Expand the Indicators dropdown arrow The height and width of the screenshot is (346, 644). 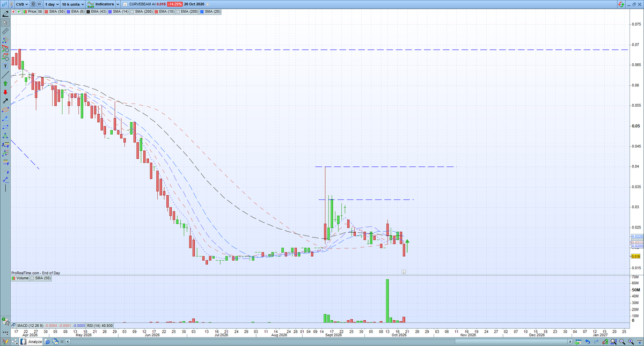pos(118,4)
